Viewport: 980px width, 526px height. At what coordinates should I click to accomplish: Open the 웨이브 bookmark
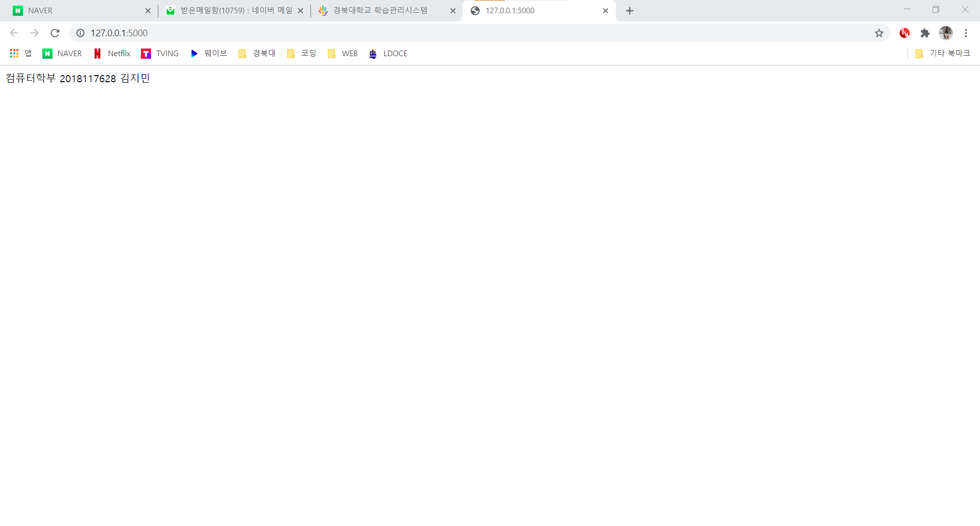click(x=208, y=53)
